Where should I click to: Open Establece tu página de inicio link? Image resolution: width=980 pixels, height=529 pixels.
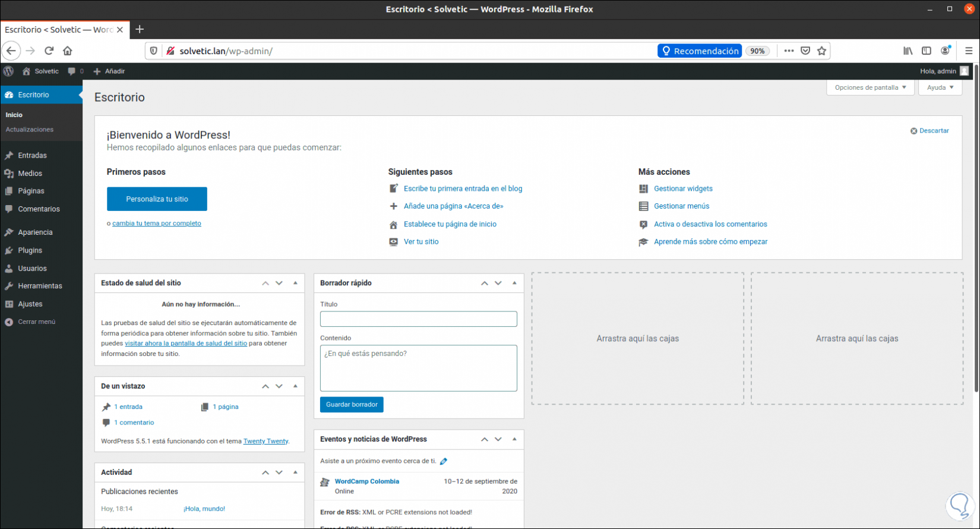coord(450,224)
